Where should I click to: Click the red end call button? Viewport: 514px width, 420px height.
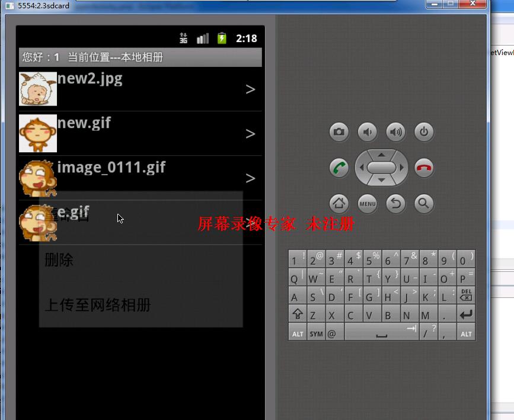[424, 168]
